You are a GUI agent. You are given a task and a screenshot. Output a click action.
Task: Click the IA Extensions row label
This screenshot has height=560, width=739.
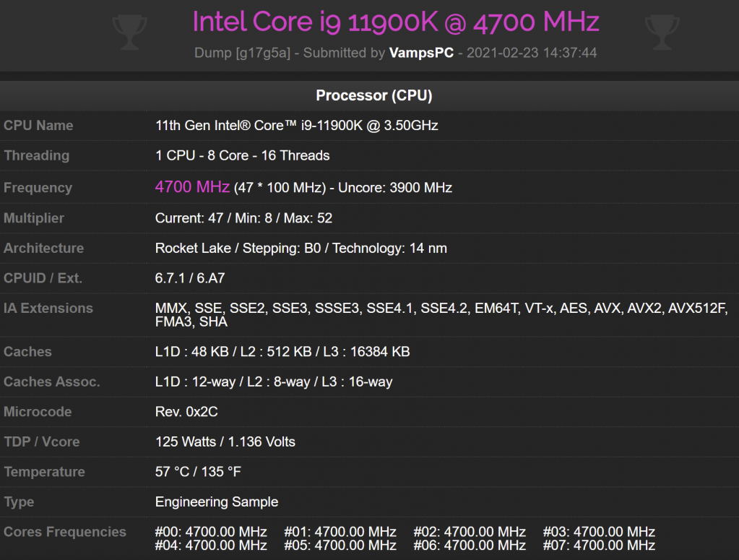pos(48,308)
